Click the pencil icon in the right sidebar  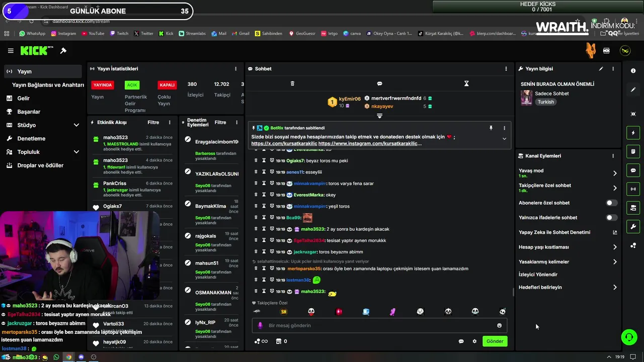tap(633, 89)
